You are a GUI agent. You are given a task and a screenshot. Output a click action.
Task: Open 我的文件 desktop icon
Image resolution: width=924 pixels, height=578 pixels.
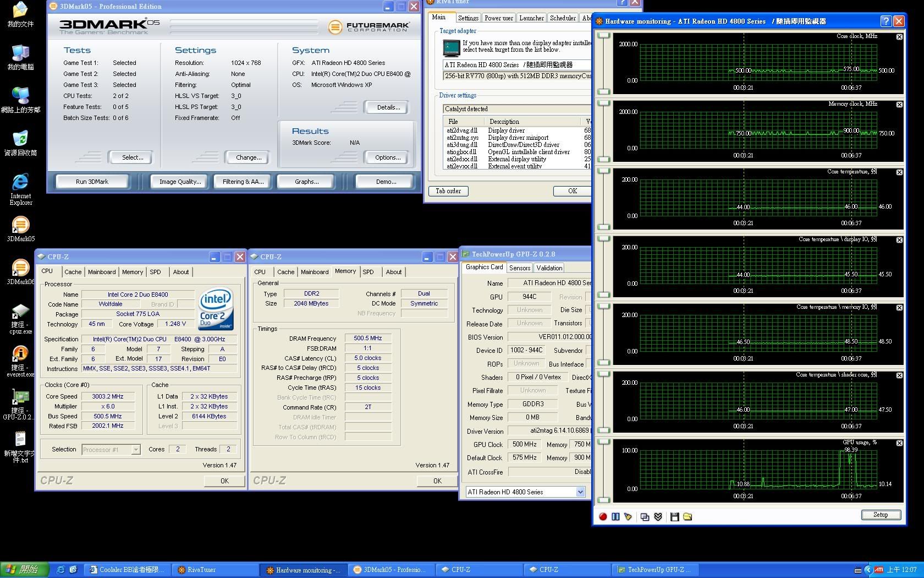(x=20, y=14)
